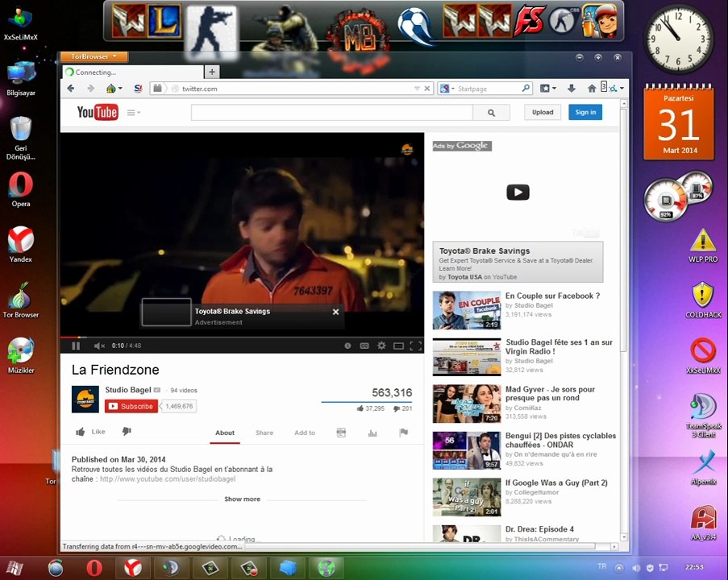
Task: Open the Opera desktop shortcut
Action: (x=21, y=190)
